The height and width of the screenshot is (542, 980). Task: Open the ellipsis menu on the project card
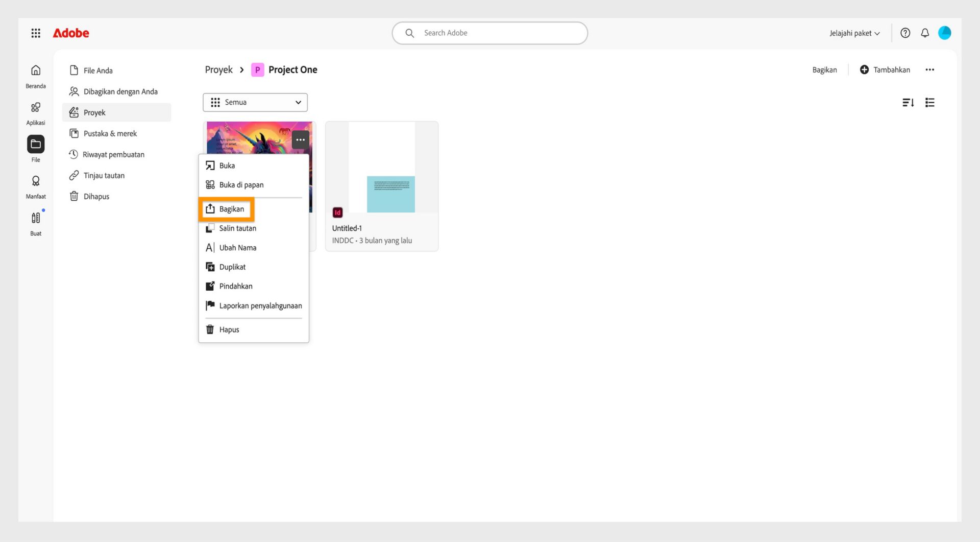(x=300, y=139)
